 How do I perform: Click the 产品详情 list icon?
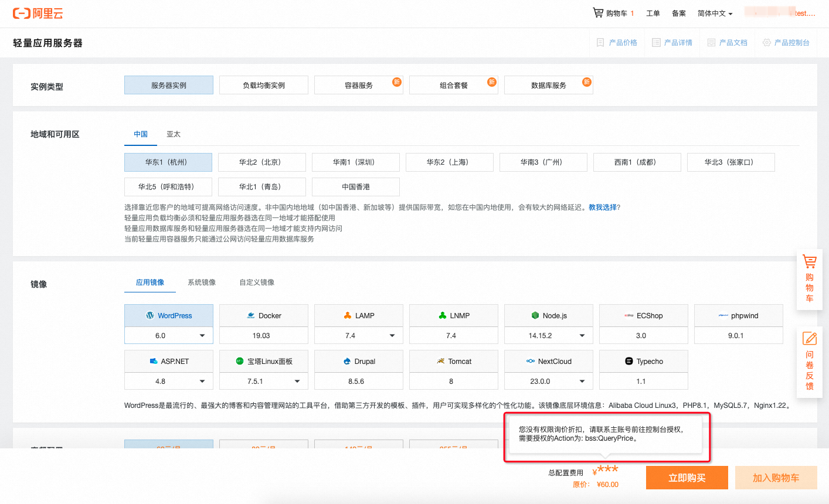[x=656, y=43]
